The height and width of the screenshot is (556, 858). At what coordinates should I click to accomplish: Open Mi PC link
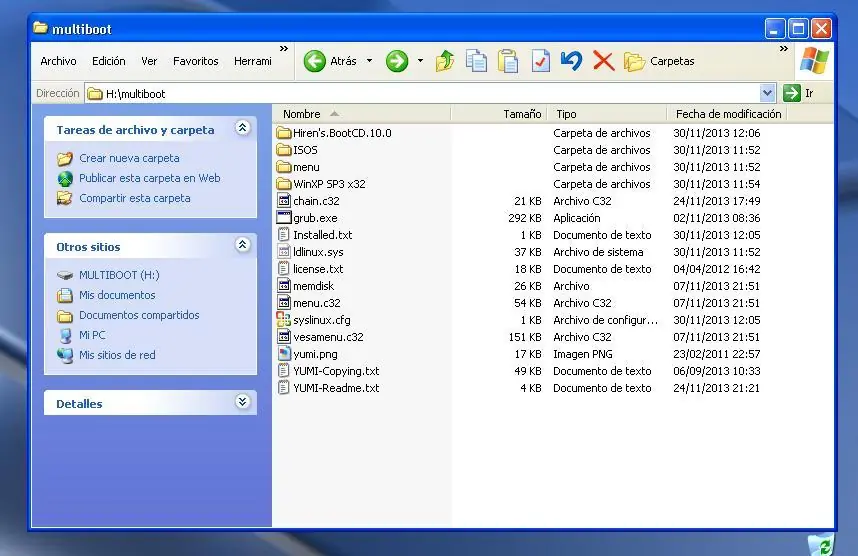coord(92,335)
